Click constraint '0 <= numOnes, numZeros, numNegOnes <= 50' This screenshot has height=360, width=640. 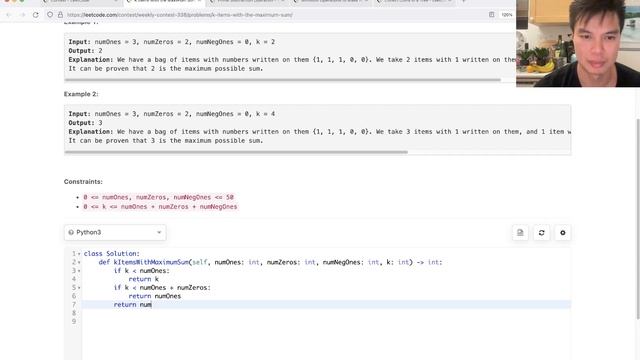click(158, 197)
